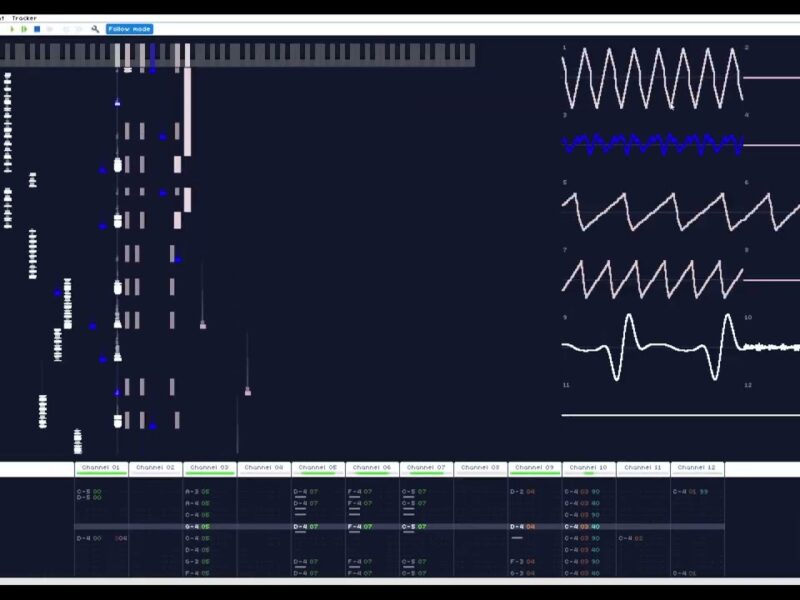Select the A-4 05 note in Channel 03

197,504
